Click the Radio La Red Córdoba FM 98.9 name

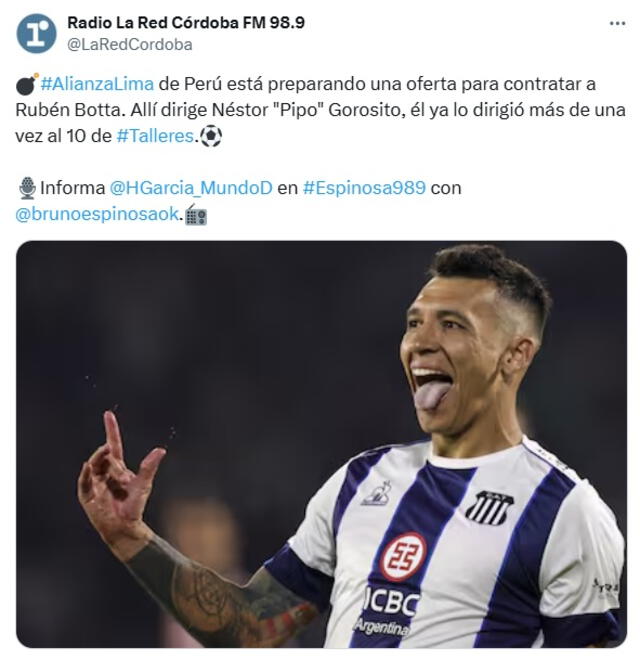(x=186, y=23)
